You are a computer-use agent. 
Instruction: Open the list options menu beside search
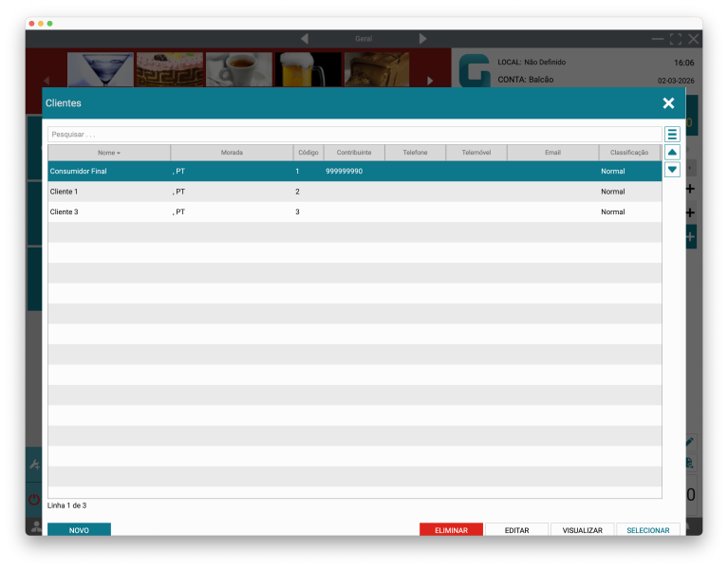pyautogui.click(x=672, y=135)
